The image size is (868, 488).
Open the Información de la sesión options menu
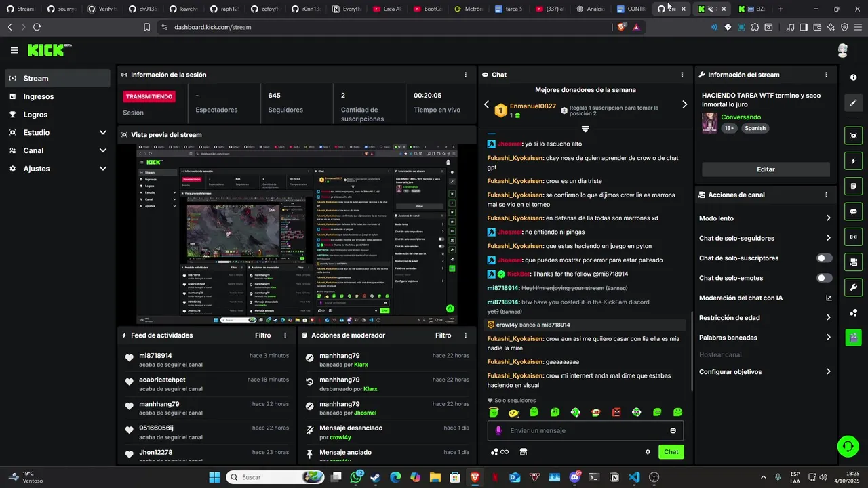[x=465, y=75]
